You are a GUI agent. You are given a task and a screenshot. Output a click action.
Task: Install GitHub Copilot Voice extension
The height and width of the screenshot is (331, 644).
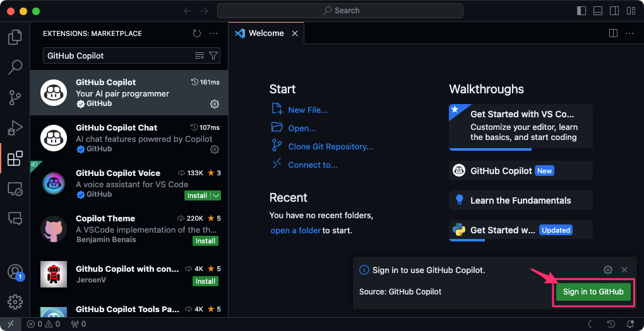198,195
